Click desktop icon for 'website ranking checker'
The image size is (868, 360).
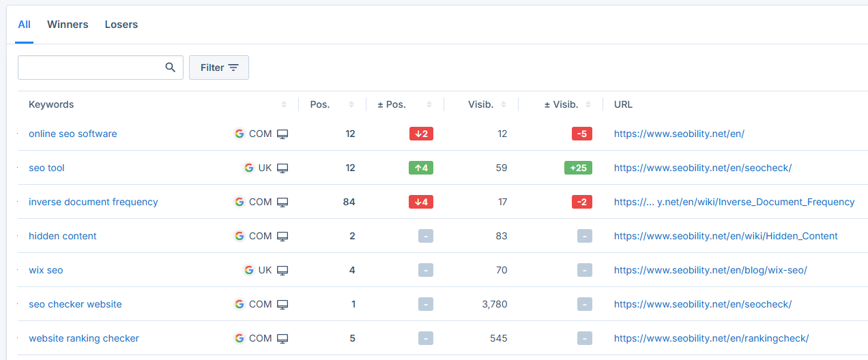[x=283, y=338]
